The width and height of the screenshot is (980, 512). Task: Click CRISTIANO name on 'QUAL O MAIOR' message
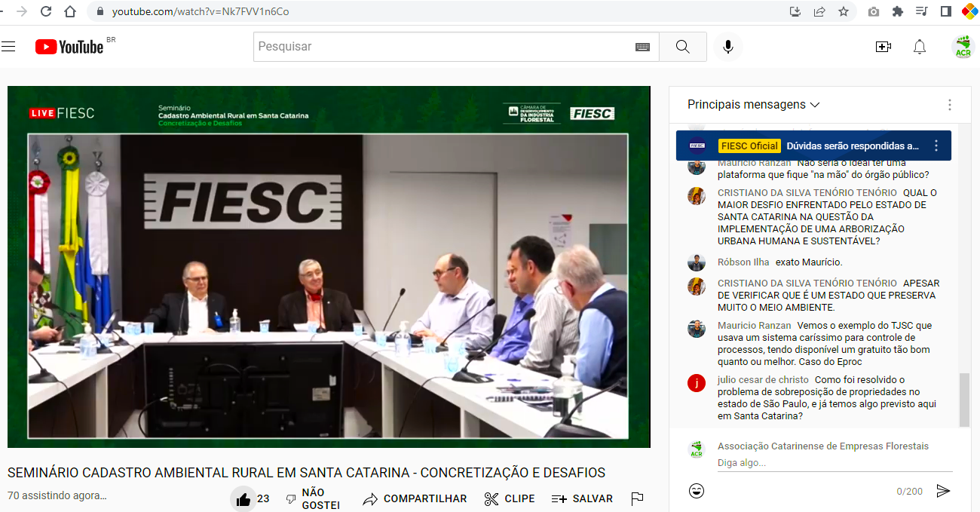(807, 193)
